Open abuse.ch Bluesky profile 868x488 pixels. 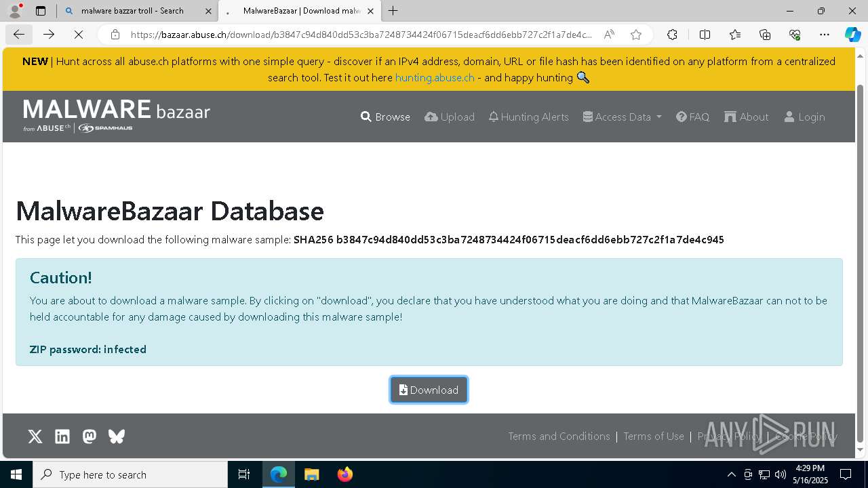tap(117, 436)
